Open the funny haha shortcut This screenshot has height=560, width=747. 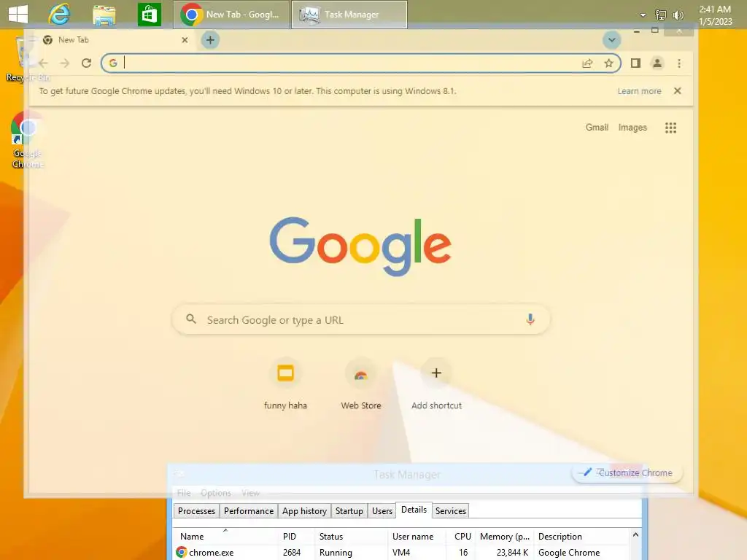(285, 385)
